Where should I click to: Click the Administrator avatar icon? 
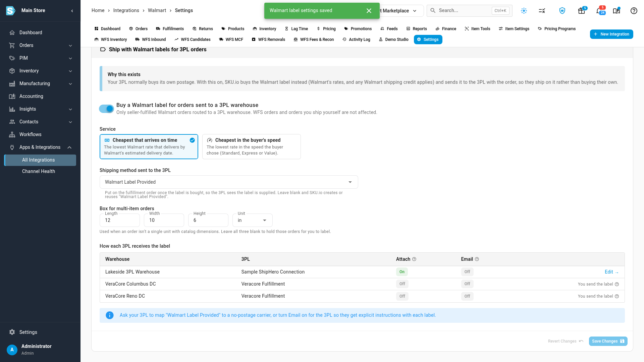12,350
